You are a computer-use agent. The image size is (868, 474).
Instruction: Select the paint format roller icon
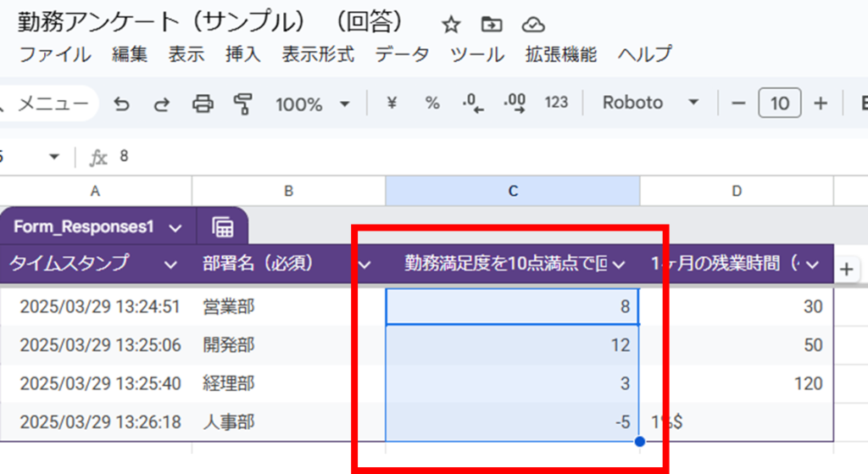click(243, 103)
